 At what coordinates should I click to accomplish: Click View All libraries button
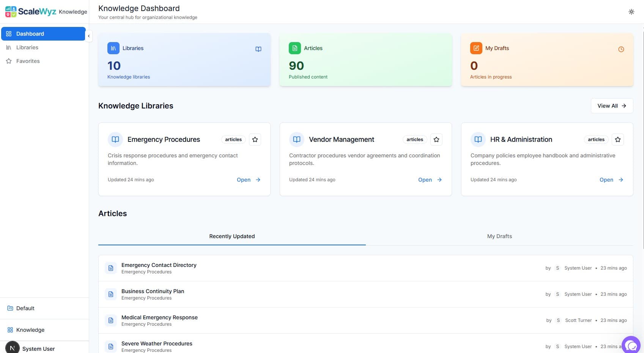[612, 106]
